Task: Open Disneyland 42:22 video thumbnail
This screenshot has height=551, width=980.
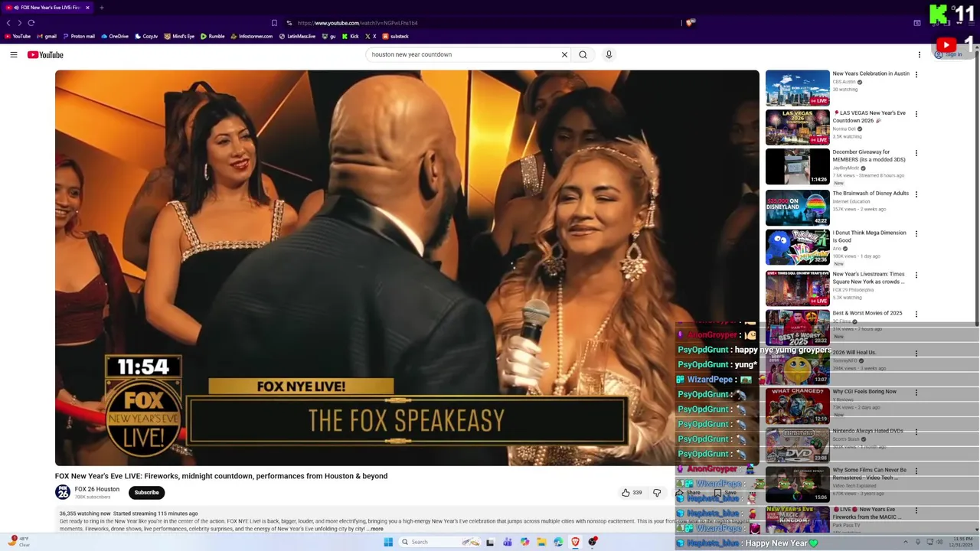Action: click(x=797, y=207)
